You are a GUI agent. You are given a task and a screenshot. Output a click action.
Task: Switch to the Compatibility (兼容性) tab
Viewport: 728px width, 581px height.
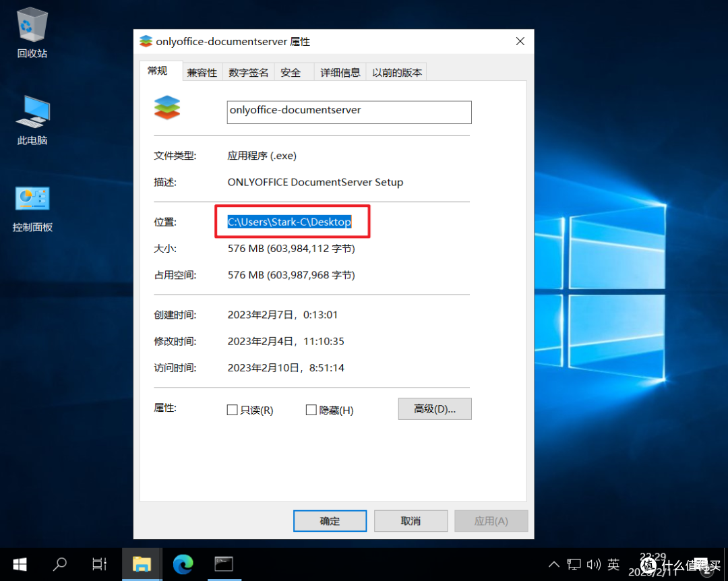[202, 72]
